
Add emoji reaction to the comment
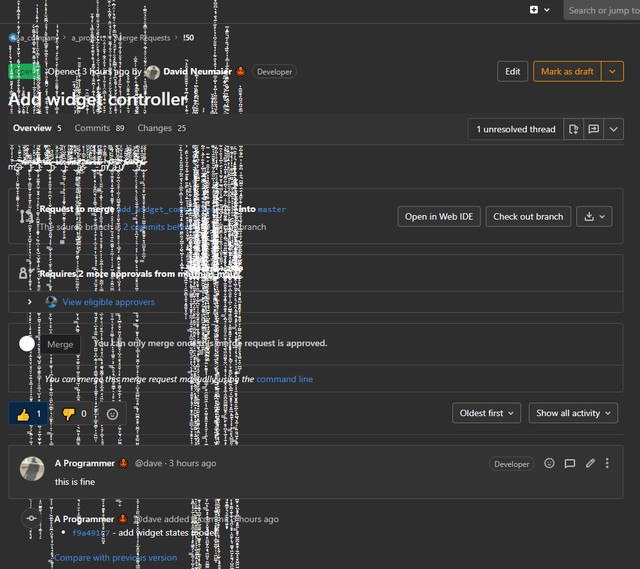549,463
